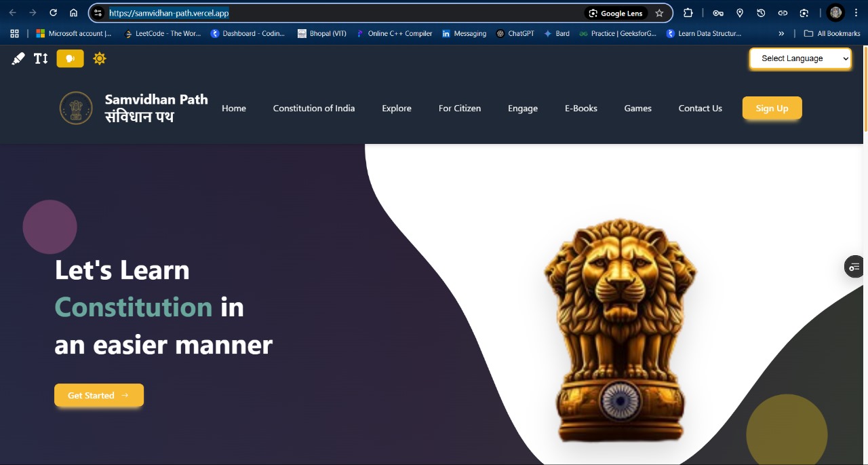The height and width of the screenshot is (465, 868).
Task: Open the ChatGPT bookmark
Action: tap(515, 33)
